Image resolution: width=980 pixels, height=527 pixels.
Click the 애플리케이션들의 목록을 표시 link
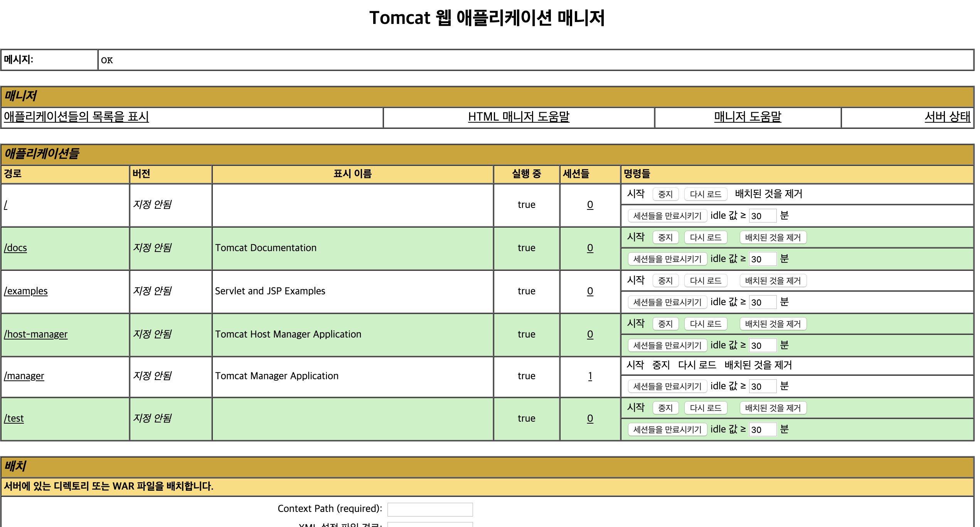[x=76, y=117]
